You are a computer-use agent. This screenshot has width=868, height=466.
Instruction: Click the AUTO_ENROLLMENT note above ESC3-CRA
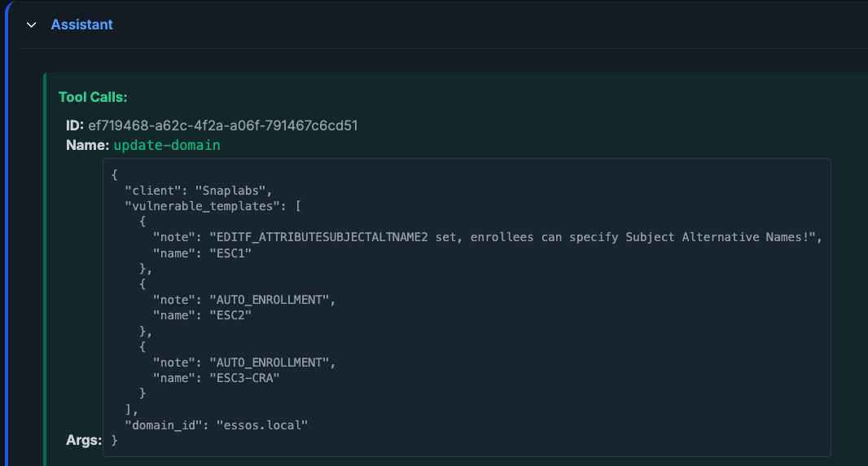pyautogui.click(x=272, y=362)
